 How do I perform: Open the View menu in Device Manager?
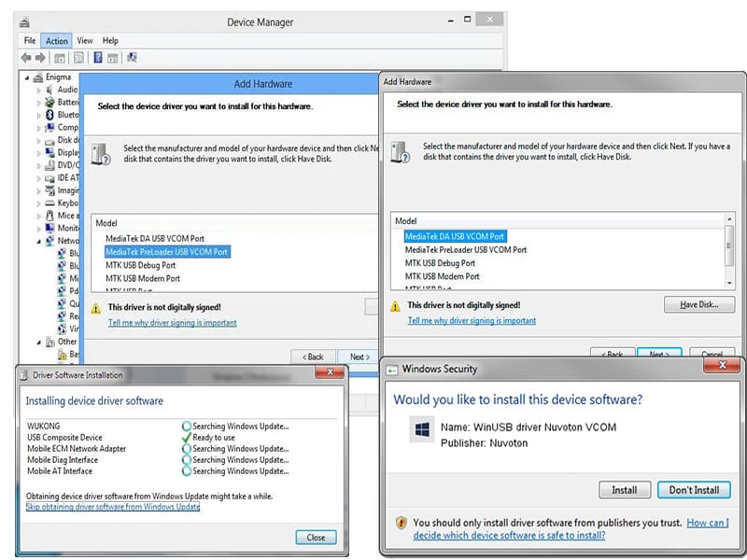click(85, 40)
